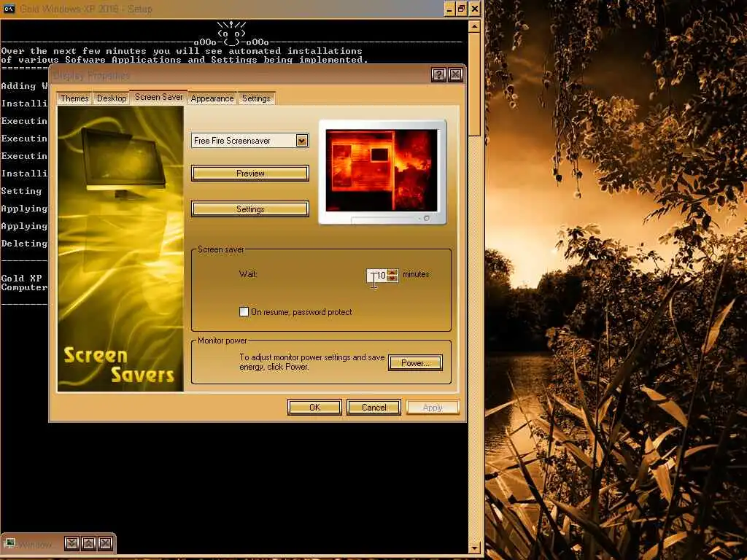Click the 'Over the next few minutes' console line
This screenshot has width=747, height=560.
coord(182,51)
